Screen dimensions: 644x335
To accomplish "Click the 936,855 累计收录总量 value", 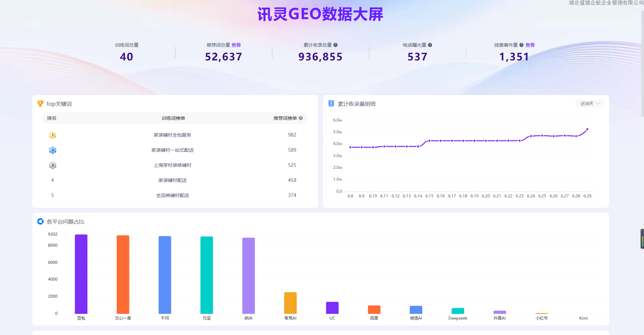I will [321, 57].
